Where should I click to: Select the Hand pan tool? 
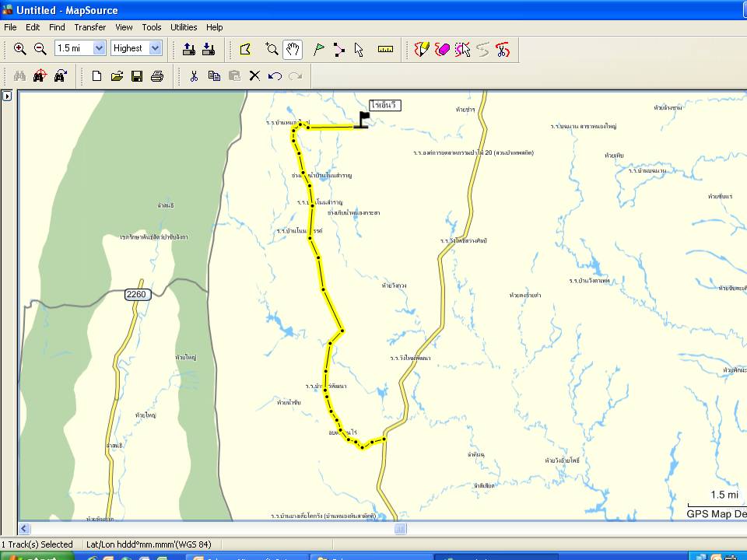(x=292, y=50)
